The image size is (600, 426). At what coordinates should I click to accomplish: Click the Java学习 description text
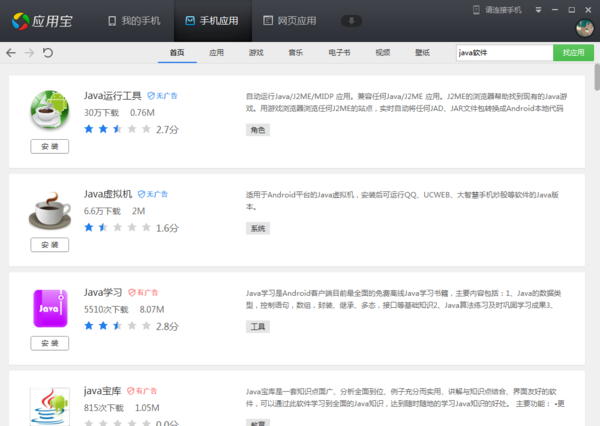[403, 299]
